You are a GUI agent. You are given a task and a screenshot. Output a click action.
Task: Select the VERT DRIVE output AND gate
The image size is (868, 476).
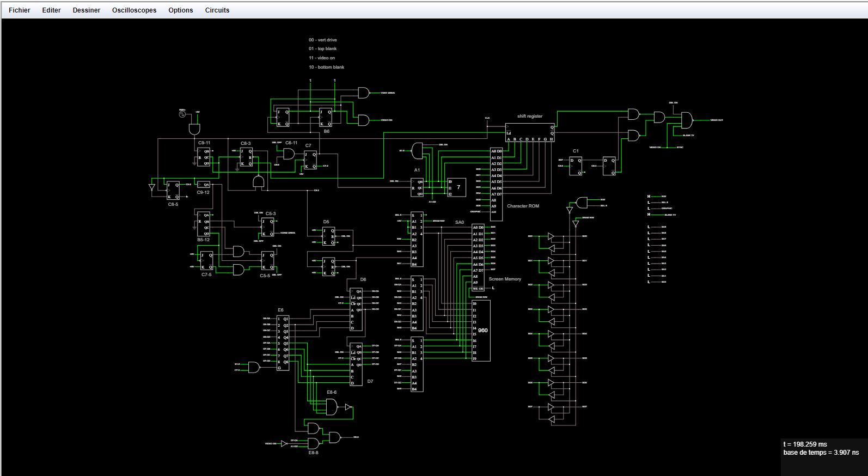pos(363,93)
